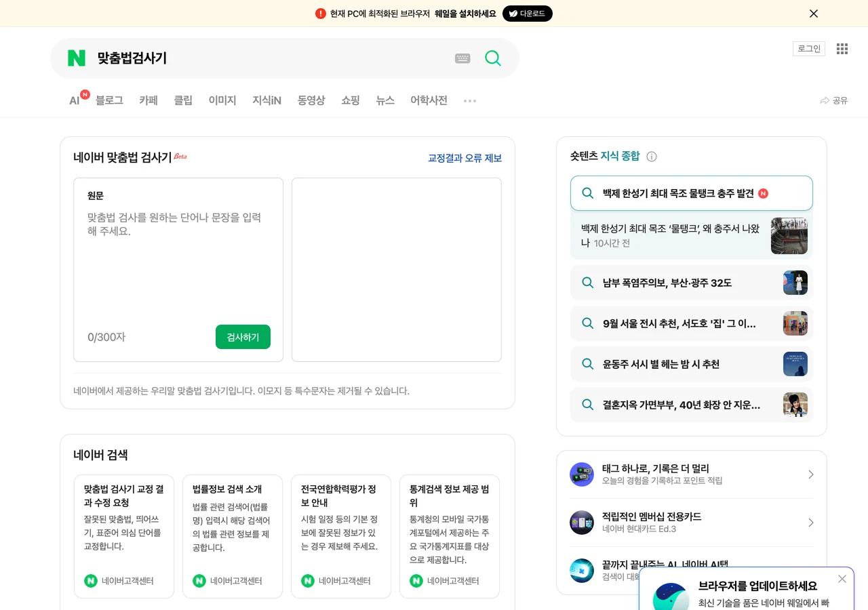This screenshot has height=610, width=868.
Task: Click 윤동주 서시 별 헤는 밤 시 추천
Action: point(661,364)
